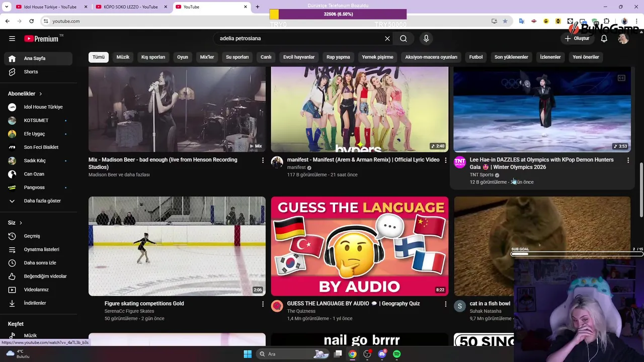The width and height of the screenshot is (644, 362).
Task: Open Discord from the taskbar
Action: [x=382, y=354]
